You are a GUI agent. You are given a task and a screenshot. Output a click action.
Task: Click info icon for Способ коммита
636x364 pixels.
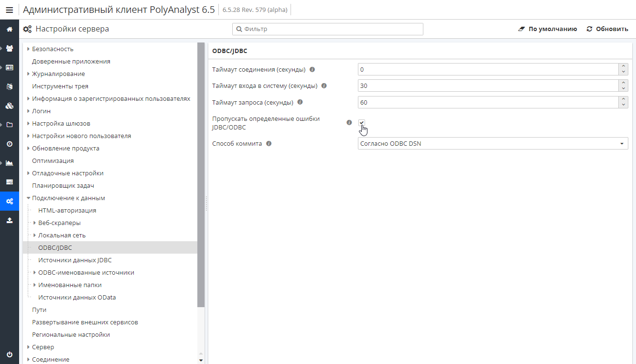(x=269, y=143)
